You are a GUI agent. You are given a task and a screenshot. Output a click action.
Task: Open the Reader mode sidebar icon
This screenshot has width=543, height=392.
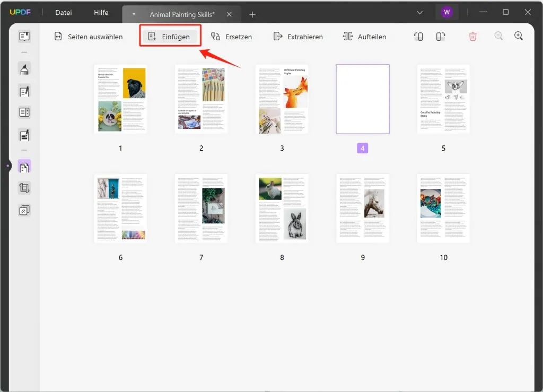point(24,37)
